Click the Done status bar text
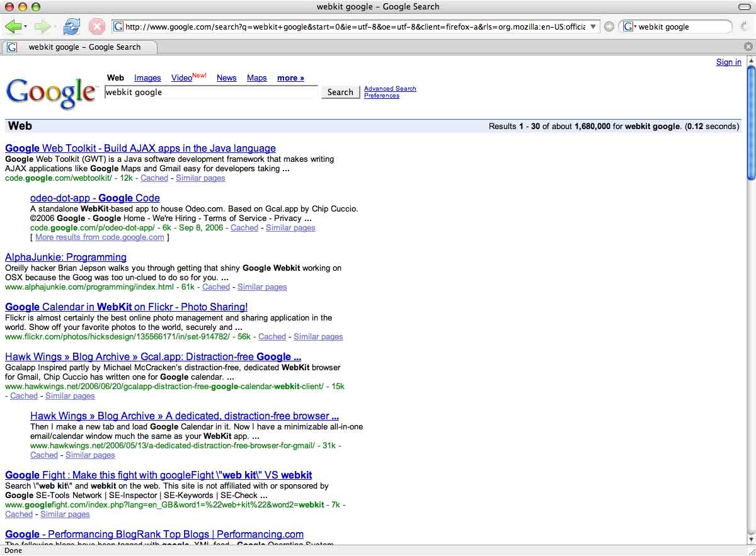The height and width of the screenshot is (556, 756). (13, 550)
